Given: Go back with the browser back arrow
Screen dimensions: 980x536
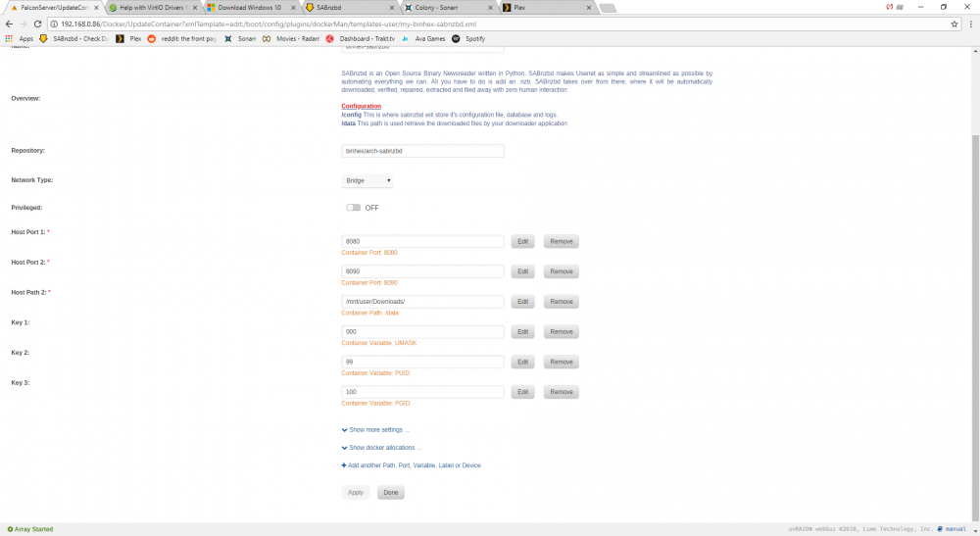Looking at the screenshot, I should [9, 24].
